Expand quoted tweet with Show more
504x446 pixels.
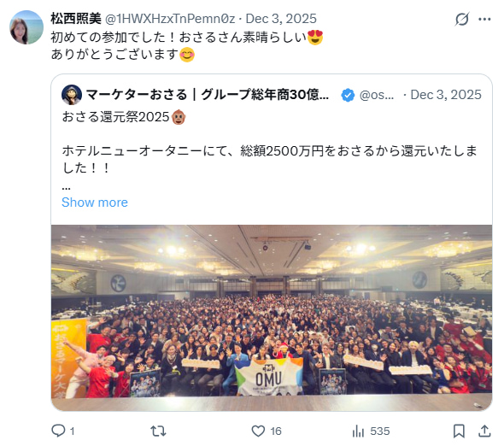click(x=95, y=202)
